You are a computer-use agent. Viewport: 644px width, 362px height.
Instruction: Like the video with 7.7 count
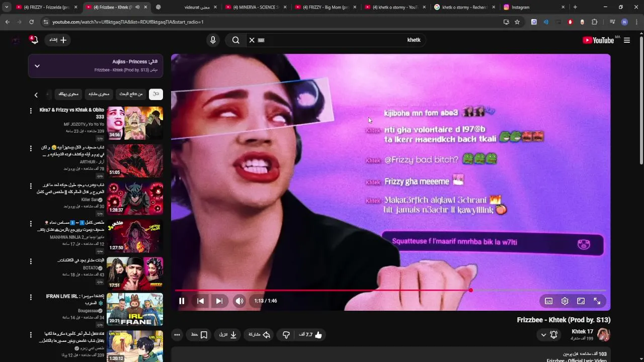pyautogui.click(x=310, y=334)
